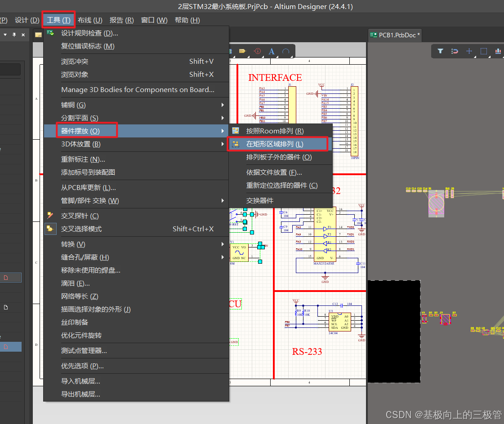Choose 从PCB库更新 (L)...
Screen dimensions: 504x424
coord(136,188)
